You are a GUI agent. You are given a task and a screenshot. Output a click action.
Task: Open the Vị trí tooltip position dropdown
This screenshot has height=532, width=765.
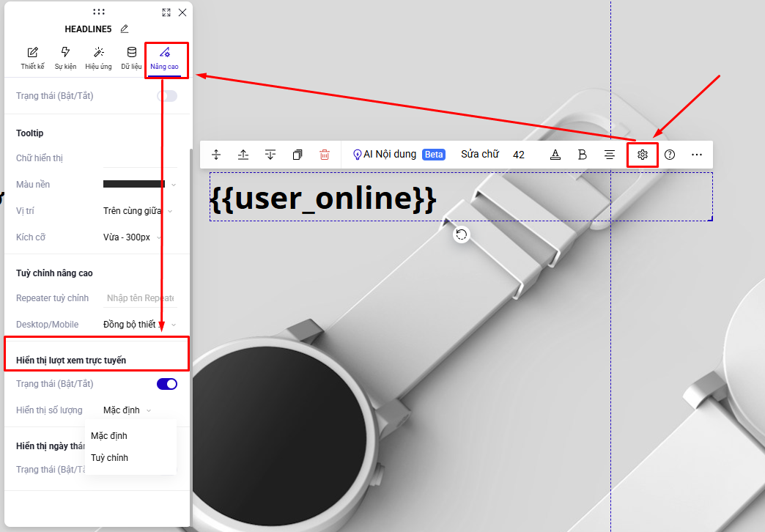point(138,211)
